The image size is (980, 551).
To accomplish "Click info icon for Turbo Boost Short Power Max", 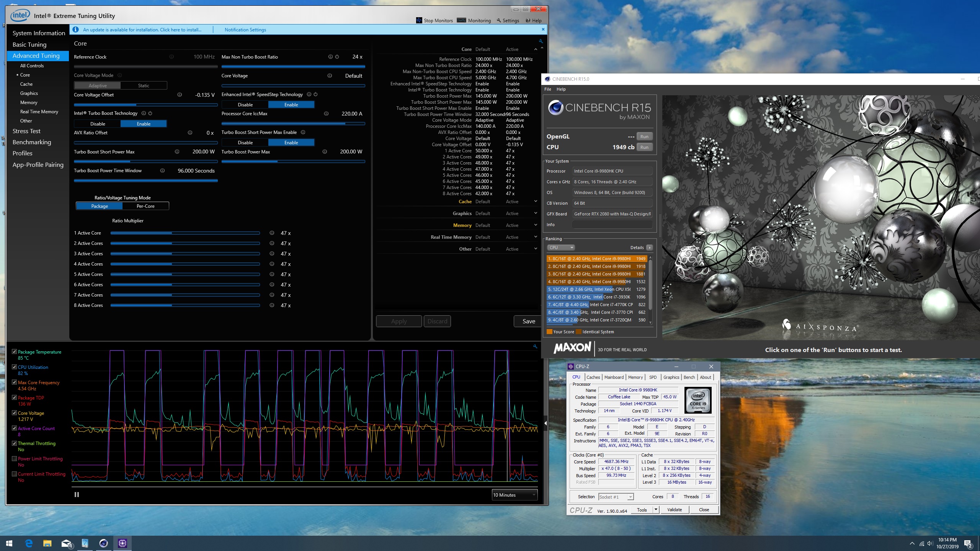I will pyautogui.click(x=177, y=152).
